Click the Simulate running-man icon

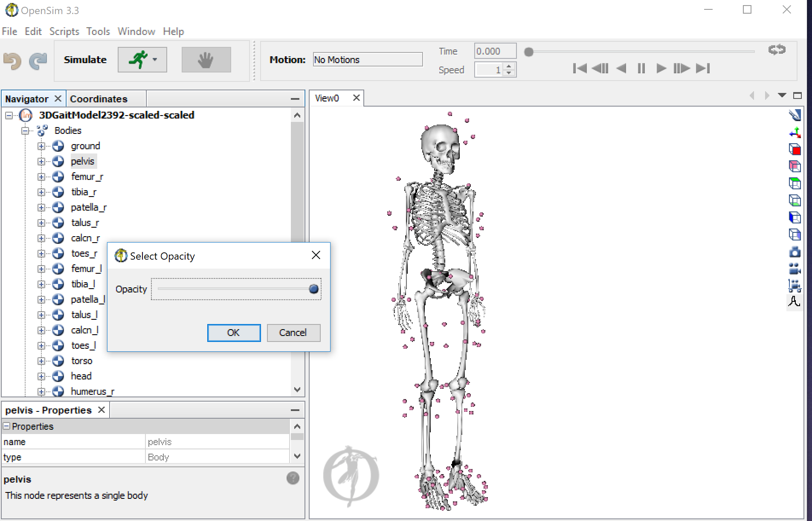tap(139, 59)
